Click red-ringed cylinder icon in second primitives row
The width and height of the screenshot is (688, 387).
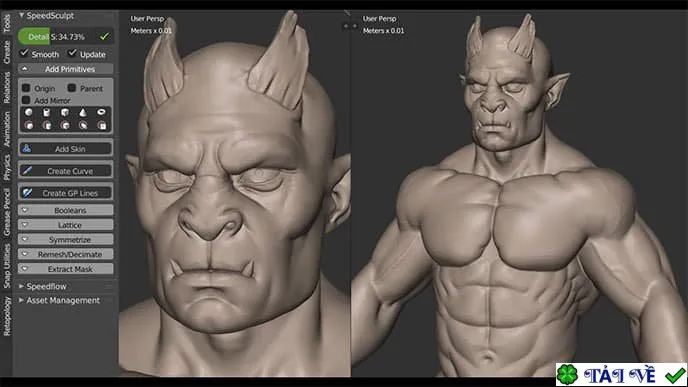tap(47, 125)
